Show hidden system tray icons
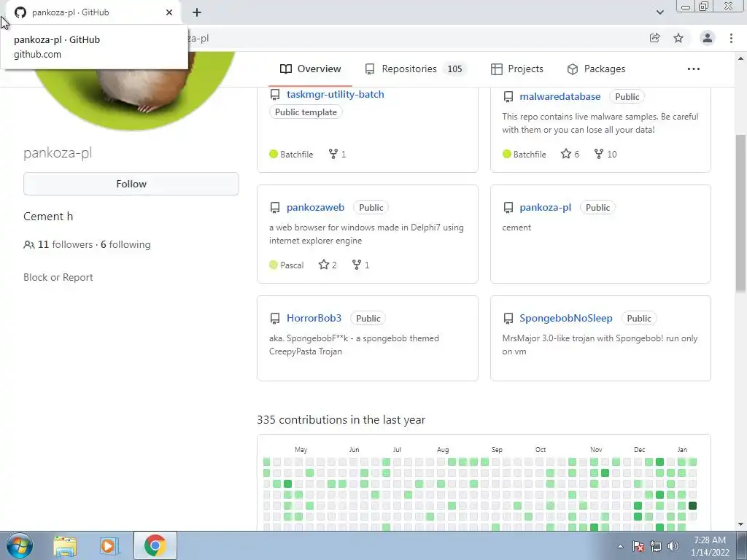747x560 pixels. point(620,546)
